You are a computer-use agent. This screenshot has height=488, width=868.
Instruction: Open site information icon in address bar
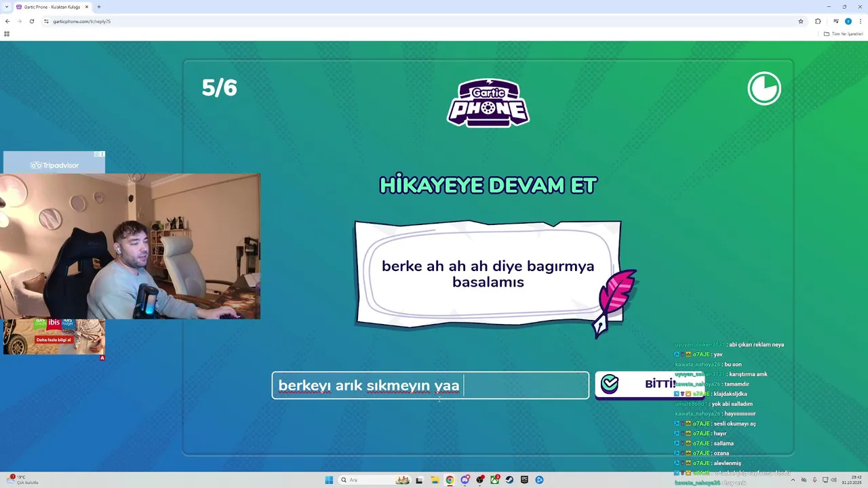(x=46, y=21)
